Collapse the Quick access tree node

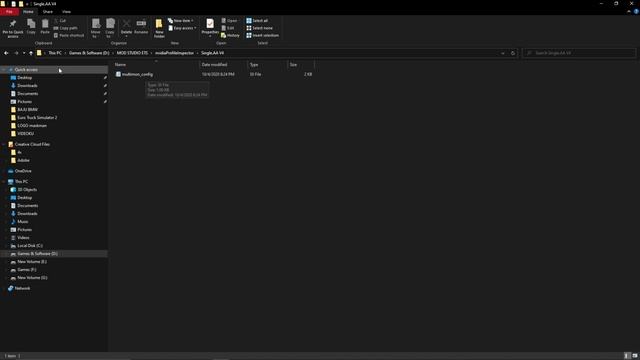tap(4, 70)
